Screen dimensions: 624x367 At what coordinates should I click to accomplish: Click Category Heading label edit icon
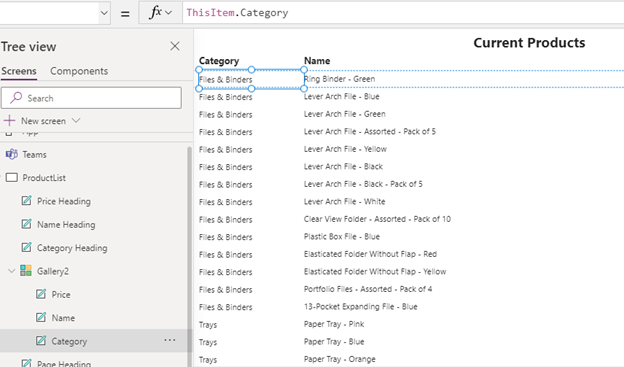(26, 248)
